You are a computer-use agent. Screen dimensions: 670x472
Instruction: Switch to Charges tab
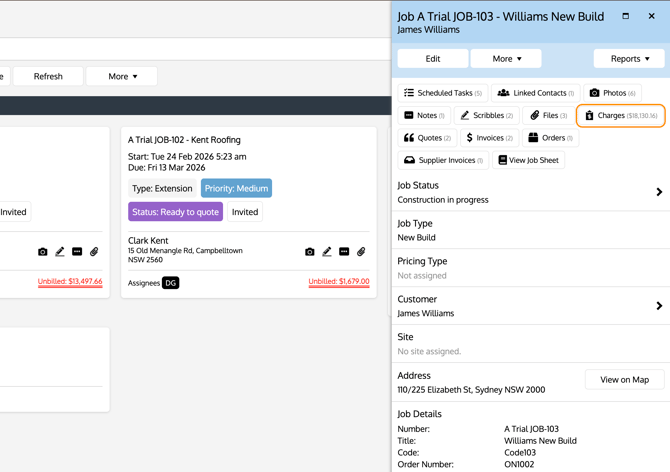coord(621,116)
